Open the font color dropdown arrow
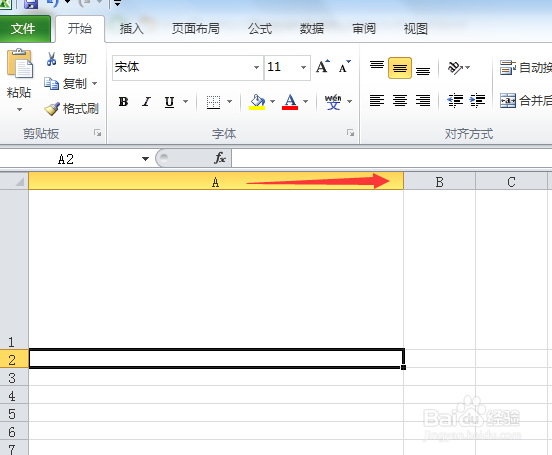This screenshot has height=455, width=552. pos(305,102)
